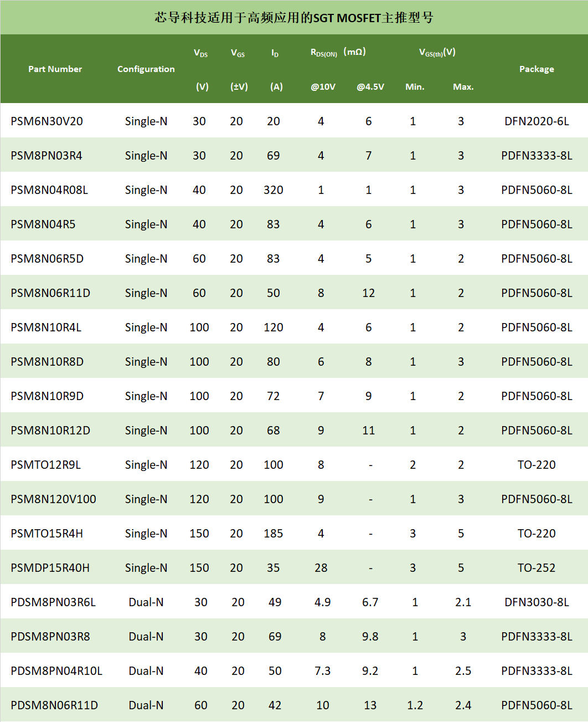
Task: Select the DFN2020-6L package cell
Action: coord(536,121)
